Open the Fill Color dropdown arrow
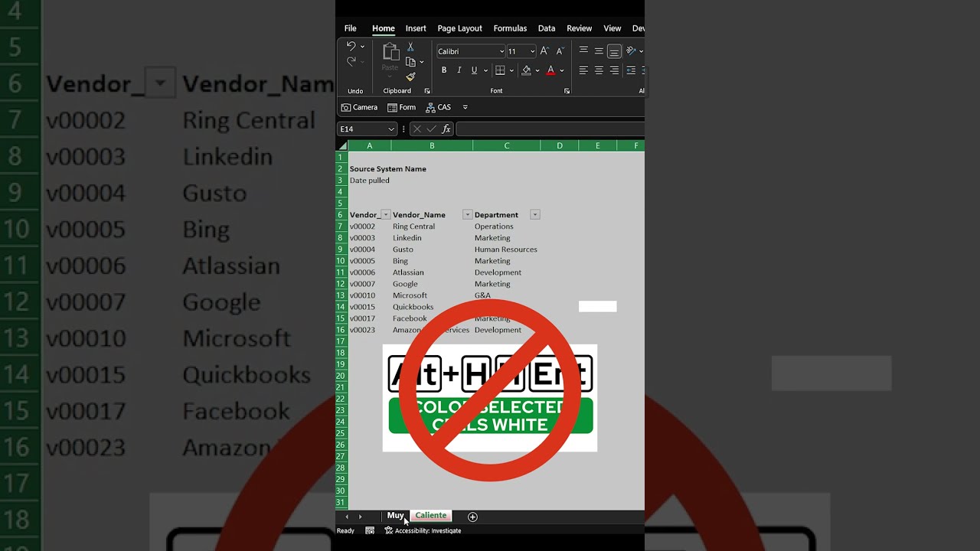Image resolution: width=980 pixels, height=551 pixels. point(537,70)
